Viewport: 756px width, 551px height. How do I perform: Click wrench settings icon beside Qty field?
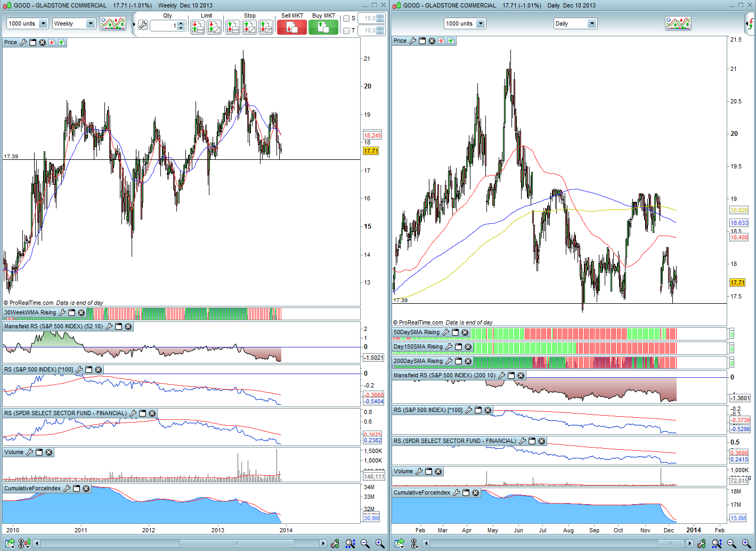tap(143, 25)
